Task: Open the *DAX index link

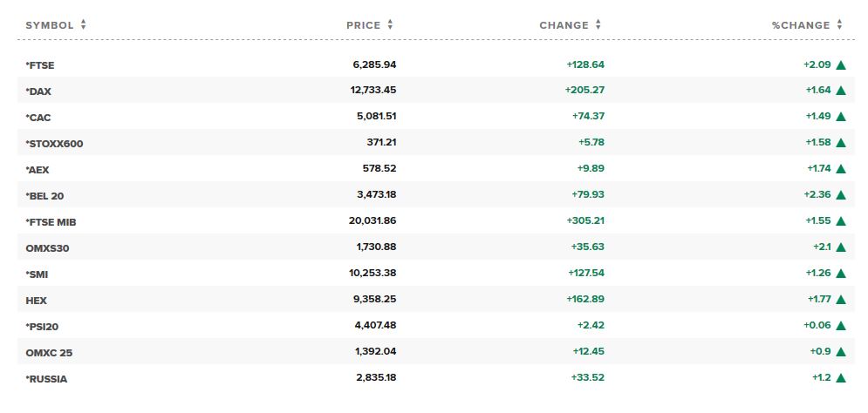Action: (x=38, y=91)
